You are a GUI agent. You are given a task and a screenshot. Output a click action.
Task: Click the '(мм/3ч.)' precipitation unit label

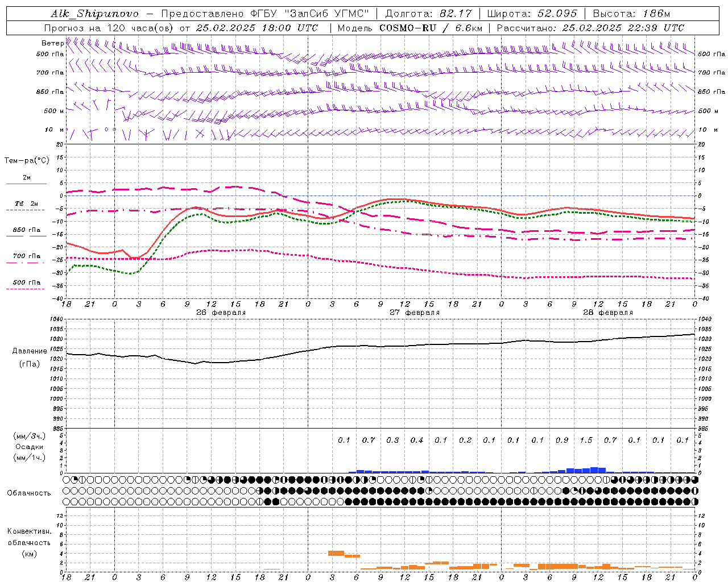point(30,436)
